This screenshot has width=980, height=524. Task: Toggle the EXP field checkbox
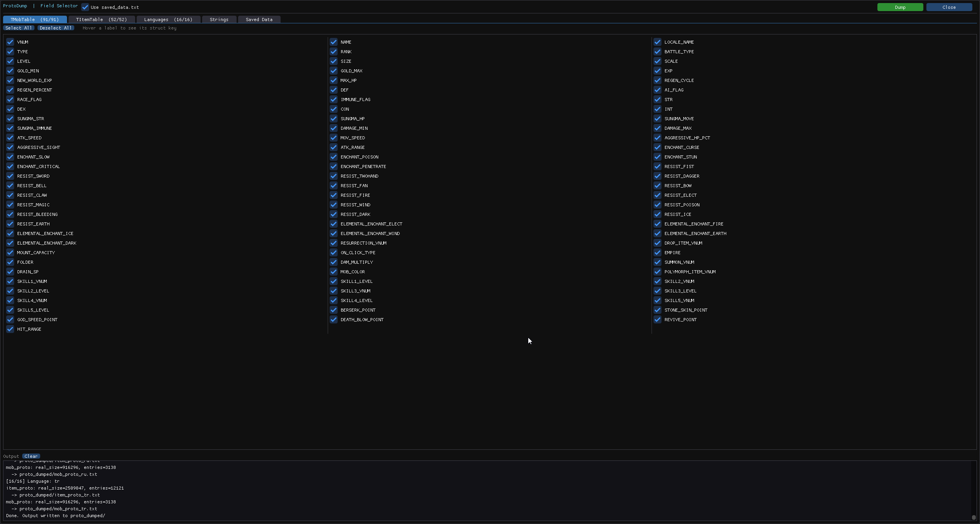click(x=658, y=71)
